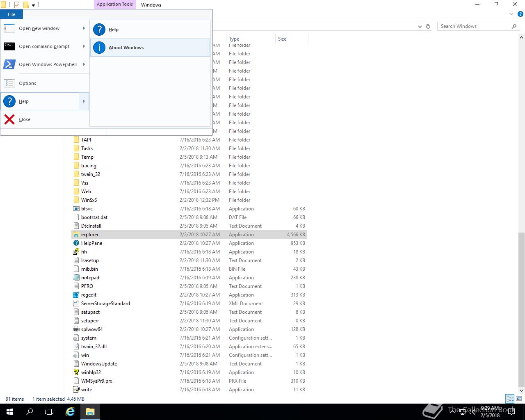Click the Tasks folder icon
Image resolution: width=525 pixels, height=420 pixels.
[76, 148]
